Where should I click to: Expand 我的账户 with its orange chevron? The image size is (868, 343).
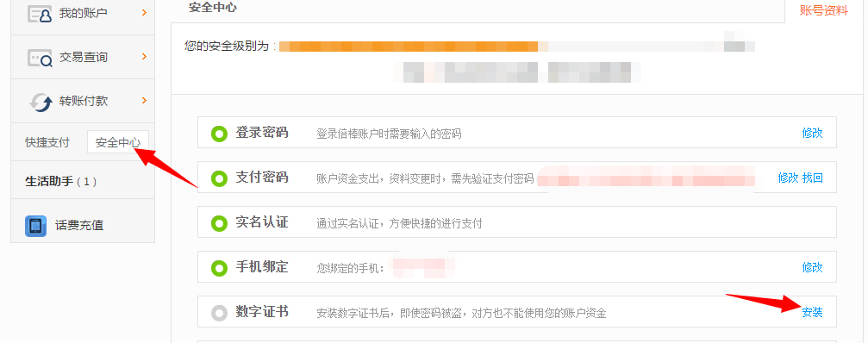(x=145, y=11)
